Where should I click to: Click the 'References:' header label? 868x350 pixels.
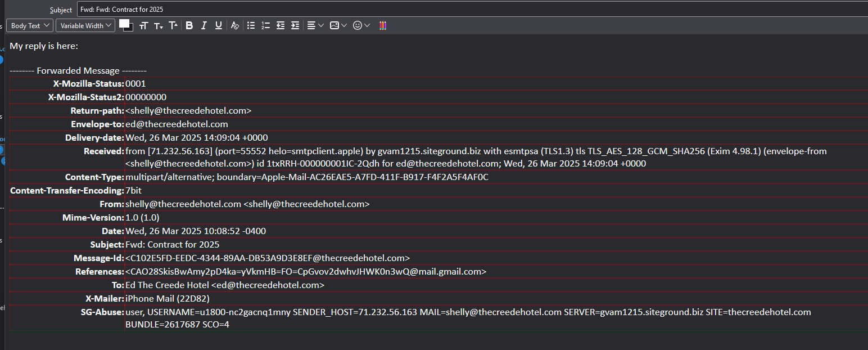pyautogui.click(x=100, y=272)
